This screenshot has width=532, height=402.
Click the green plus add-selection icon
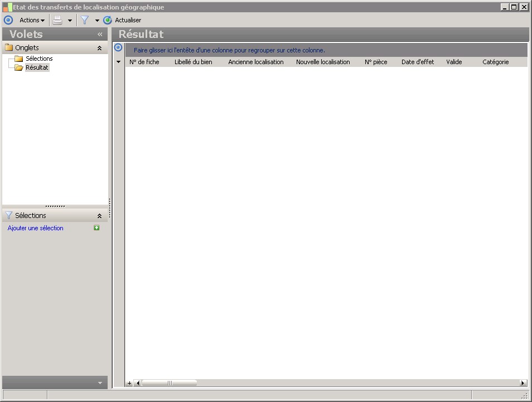coord(96,228)
